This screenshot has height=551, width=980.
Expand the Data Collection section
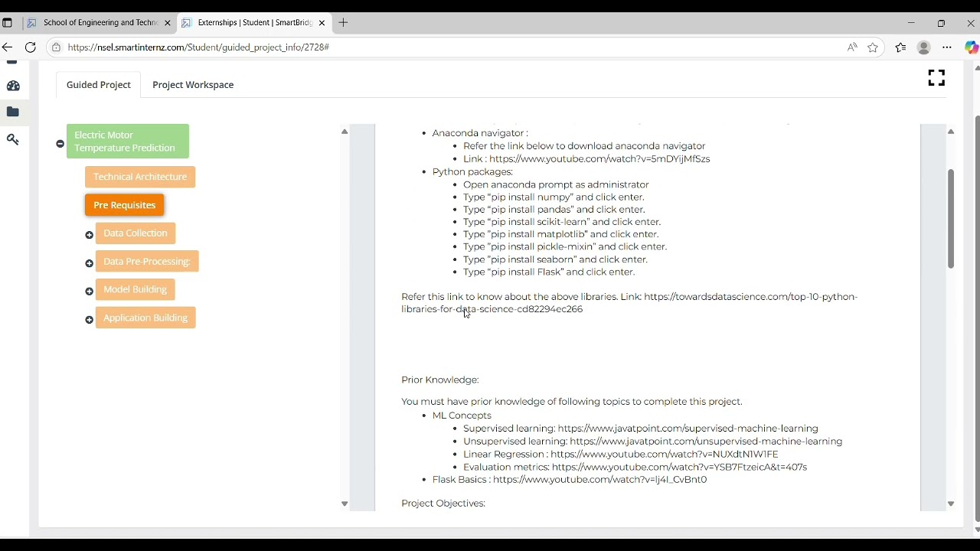point(89,236)
